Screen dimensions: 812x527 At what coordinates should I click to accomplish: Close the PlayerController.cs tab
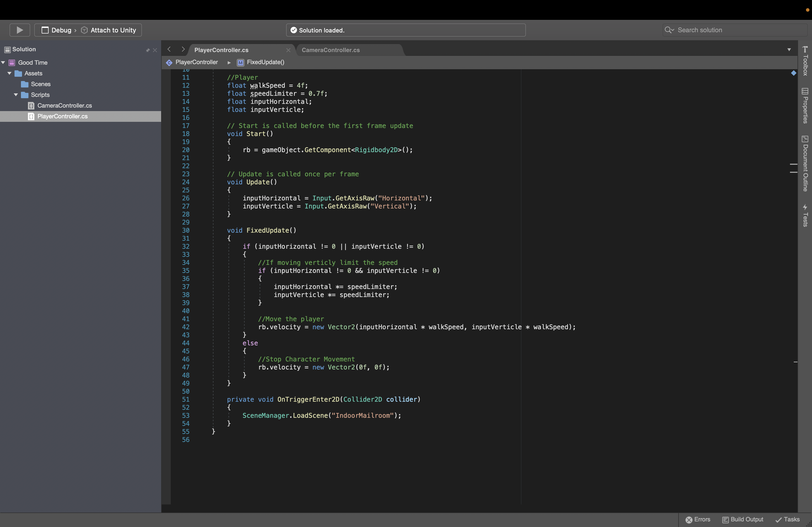(x=288, y=50)
